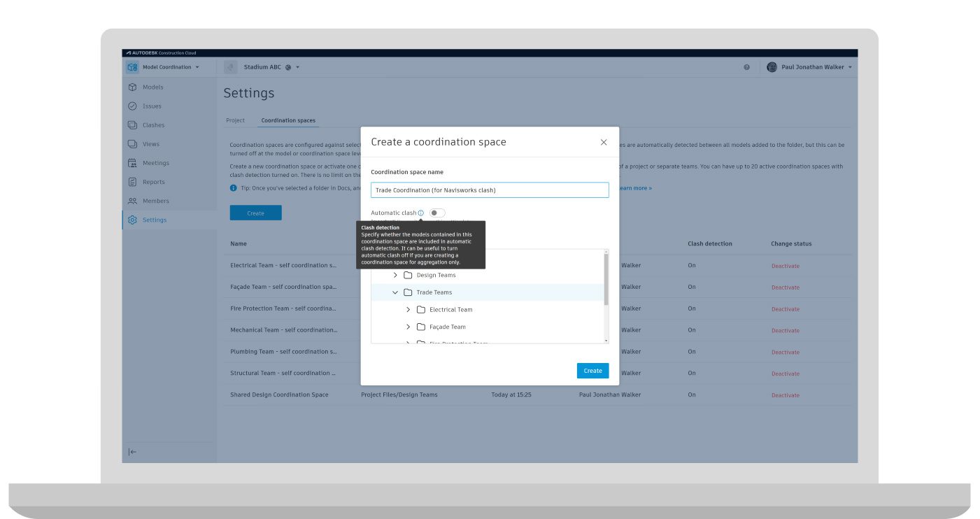
Task: Click 'Project Files/Design Teams' folder path cell
Action: tap(399, 394)
